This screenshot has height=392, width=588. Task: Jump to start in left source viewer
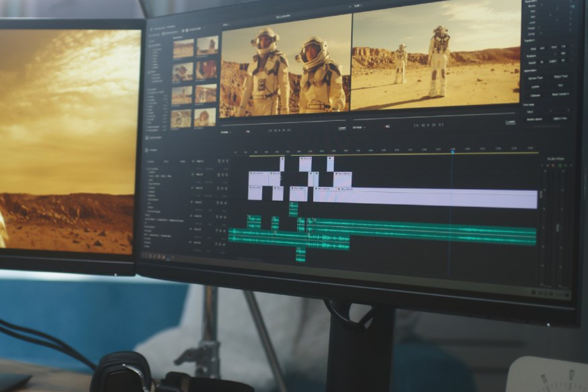269,130
